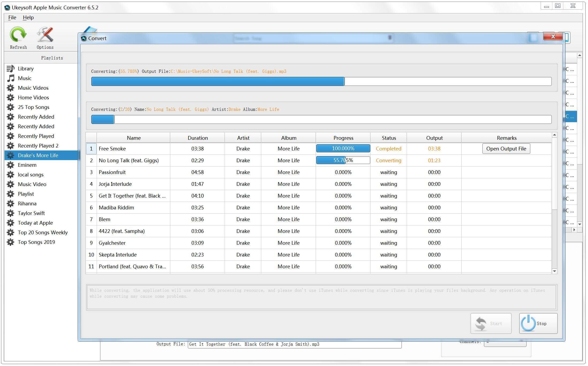This screenshot has width=588, height=366.
Task: Drag the No Long Talk progress slider
Action: click(345, 160)
